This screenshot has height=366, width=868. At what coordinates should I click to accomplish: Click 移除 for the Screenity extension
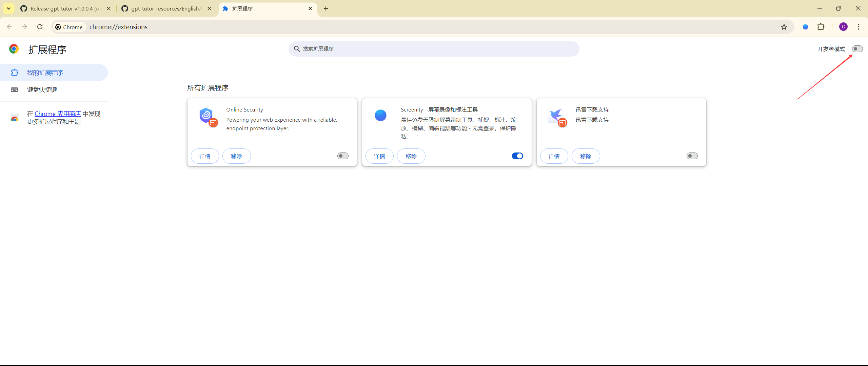411,156
